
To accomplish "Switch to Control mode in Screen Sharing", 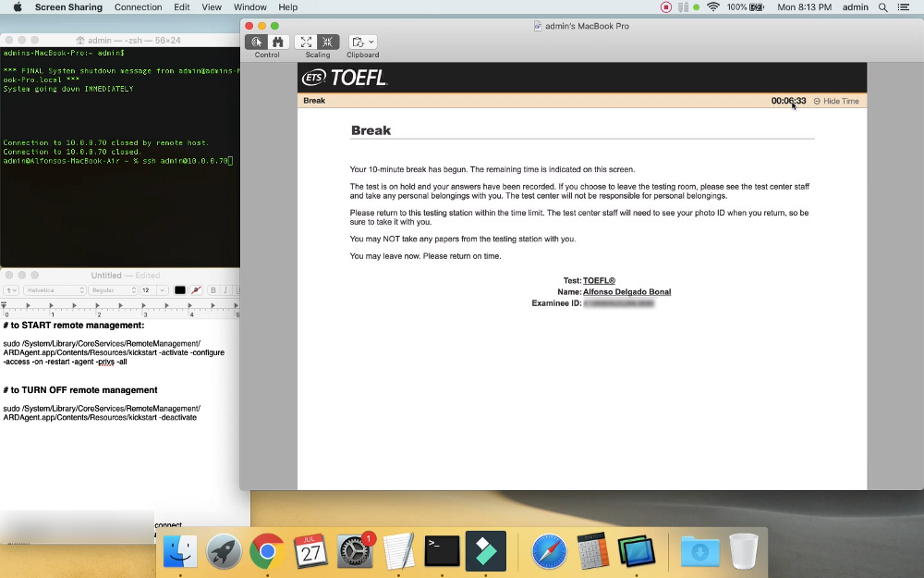I will 257,43.
